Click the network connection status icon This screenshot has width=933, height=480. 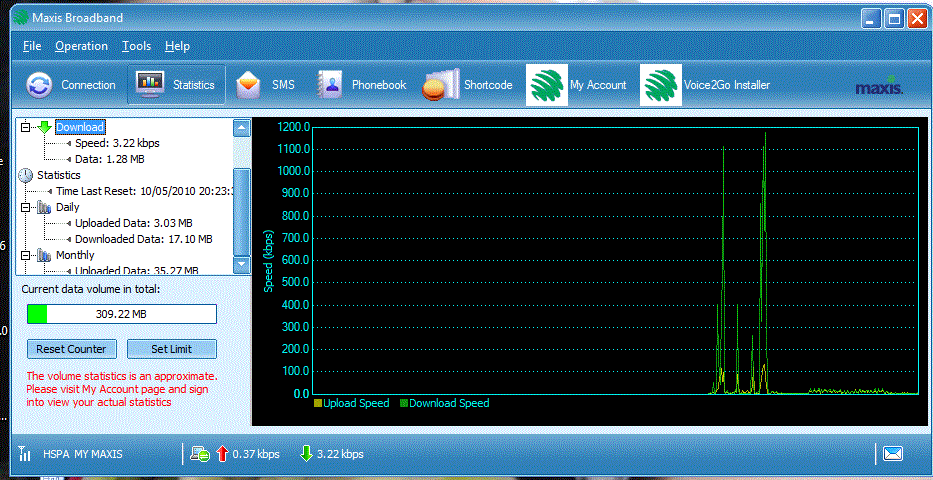tap(199, 454)
